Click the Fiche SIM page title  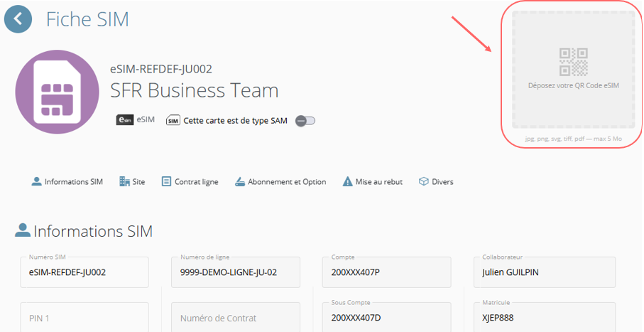pyautogui.click(x=87, y=19)
